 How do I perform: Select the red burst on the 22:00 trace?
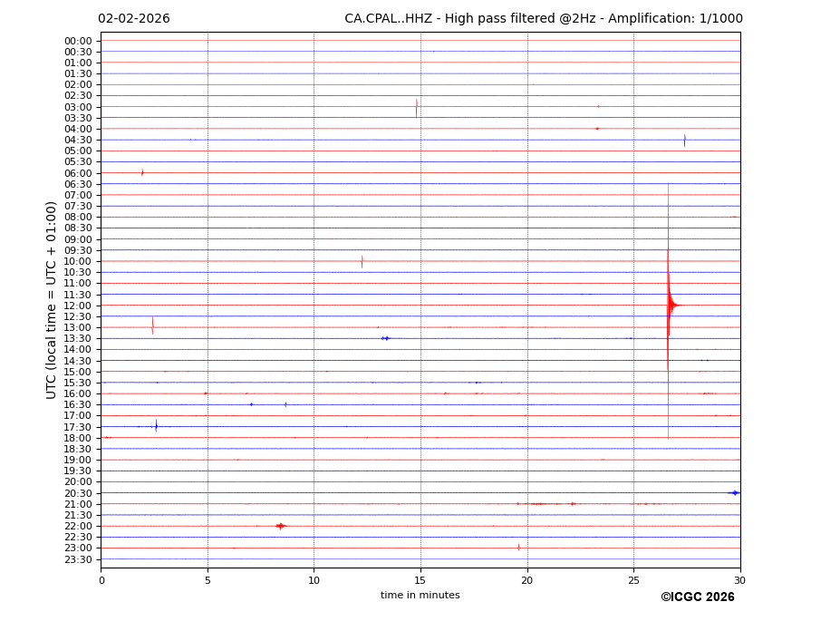pos(281,526)
